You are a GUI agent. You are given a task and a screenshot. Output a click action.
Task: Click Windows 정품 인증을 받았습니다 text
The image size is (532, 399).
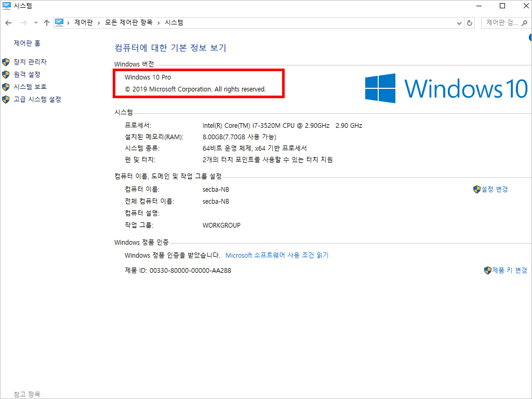[172, 255]
